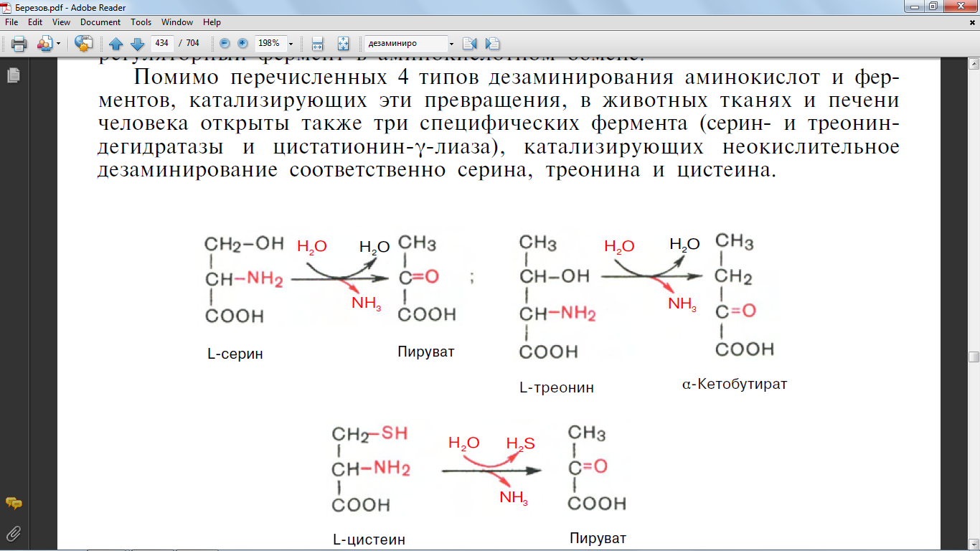Open the Pages panel in the sidebar
980x551 pixels.
13,75
